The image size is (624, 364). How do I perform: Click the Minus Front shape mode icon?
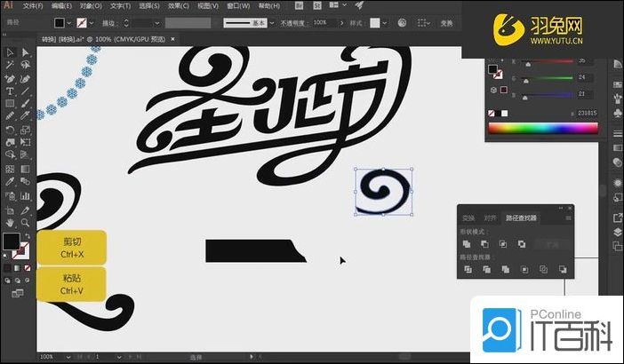click(484, 244)
